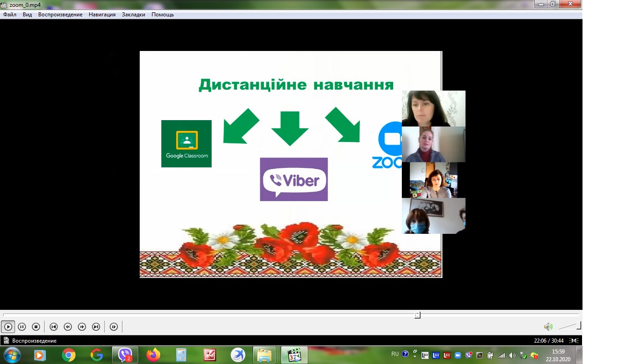Click the Viber logo in the video
618x364 pixels.
[294, 179]
